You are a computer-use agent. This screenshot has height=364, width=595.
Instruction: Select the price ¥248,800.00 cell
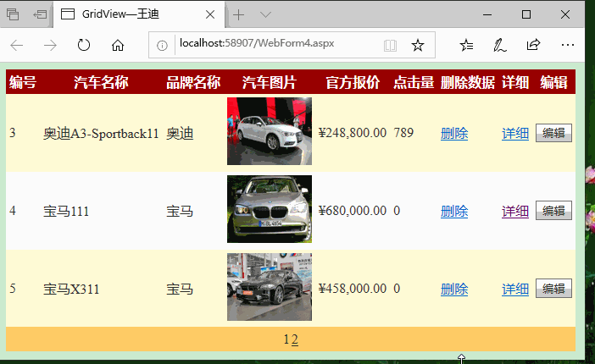tap(352, 133)
